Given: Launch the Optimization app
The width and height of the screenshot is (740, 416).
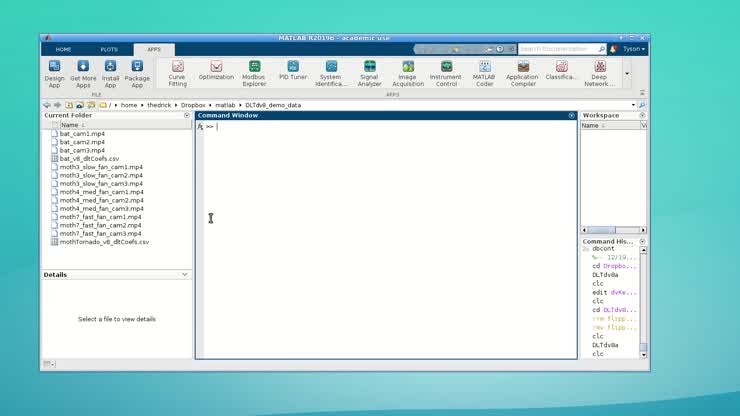Looking at the screenshot, I should coord(216,70).
